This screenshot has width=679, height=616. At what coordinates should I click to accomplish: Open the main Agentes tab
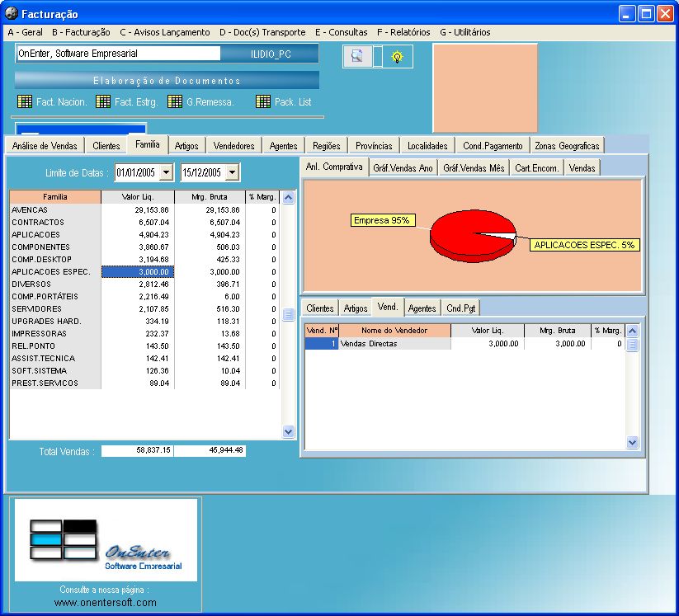click(x=284, y=146)
